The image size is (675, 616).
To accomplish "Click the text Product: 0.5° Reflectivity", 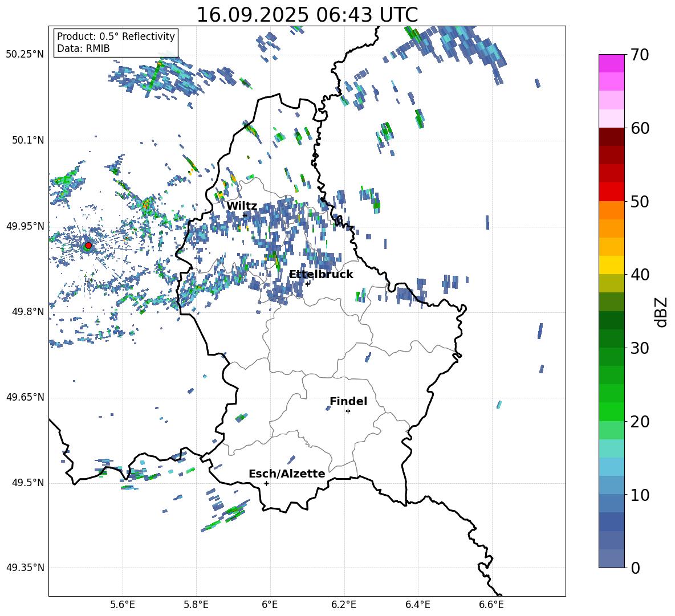I will coord(116,36).
